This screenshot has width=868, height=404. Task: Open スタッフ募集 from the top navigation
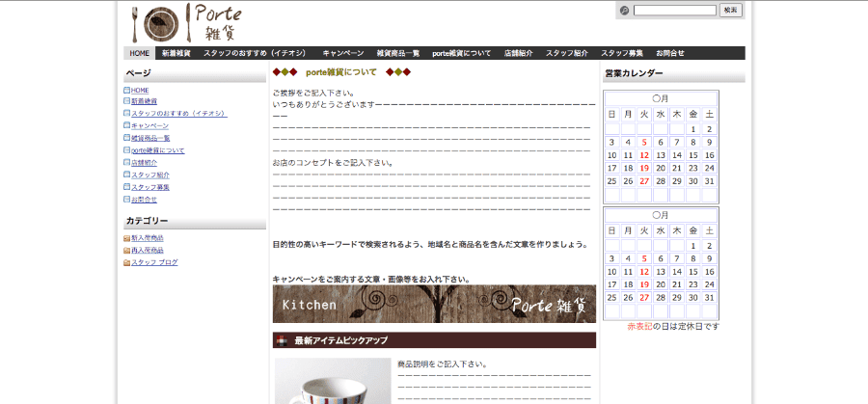[622, 53]
